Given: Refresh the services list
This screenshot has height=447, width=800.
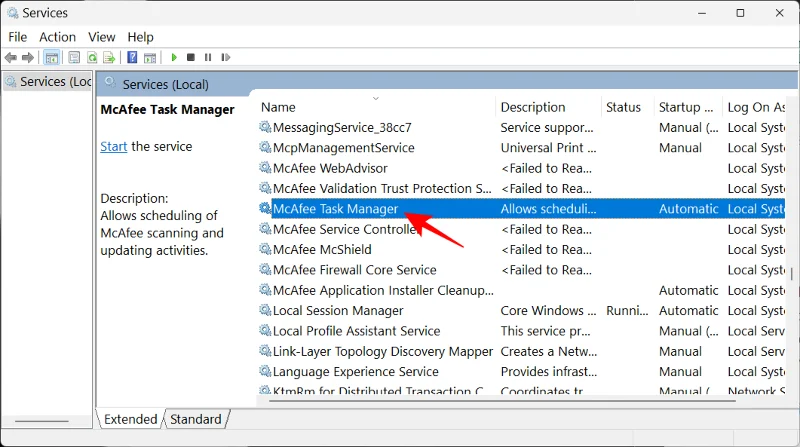Looking at the screenshot, I should pos(92,58).
